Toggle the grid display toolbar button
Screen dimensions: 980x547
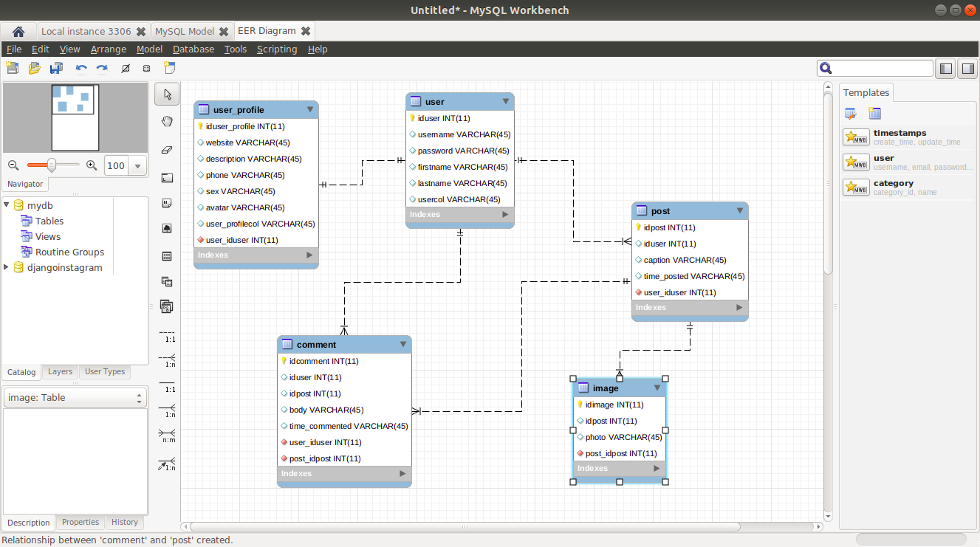point(146,69)
